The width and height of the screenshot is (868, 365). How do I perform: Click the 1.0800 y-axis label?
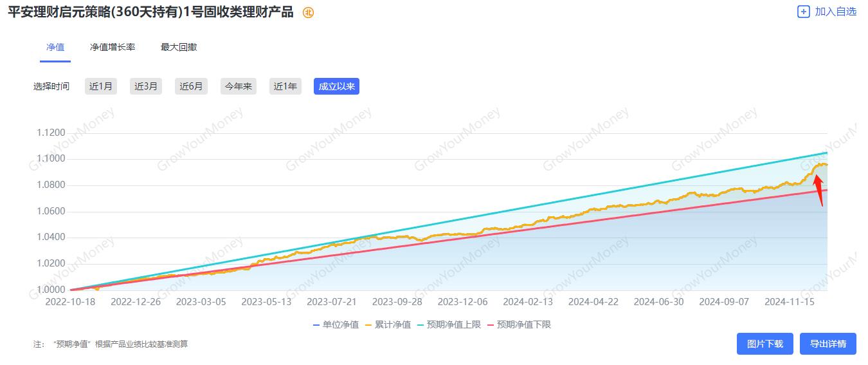pos(51,185)
